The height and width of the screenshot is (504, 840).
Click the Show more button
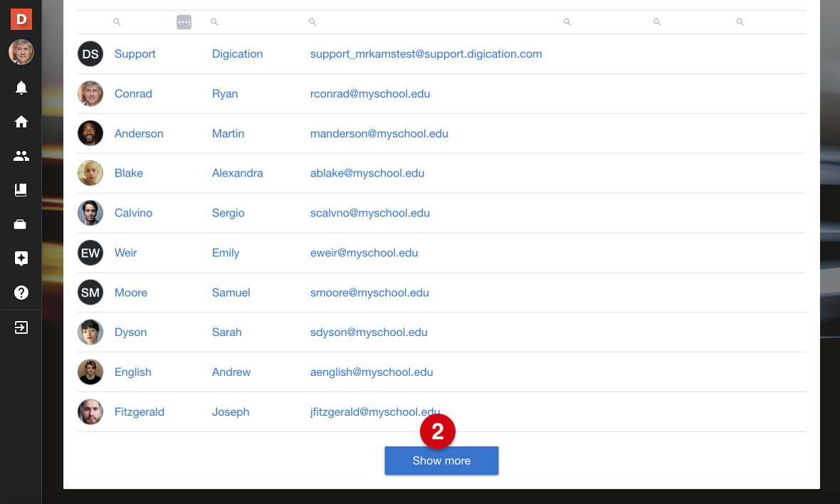[441, 461]
